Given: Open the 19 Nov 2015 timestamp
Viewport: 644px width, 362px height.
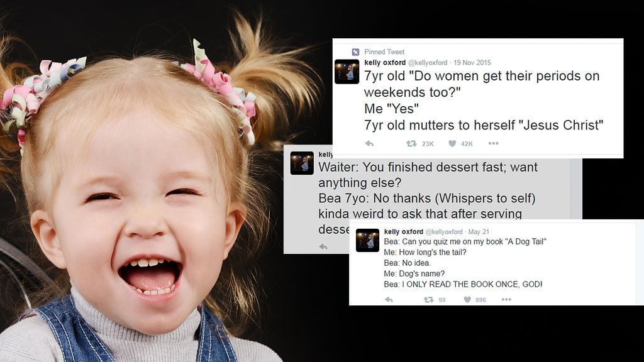Looking at the screenshot, I should click(x=472, y=63).
